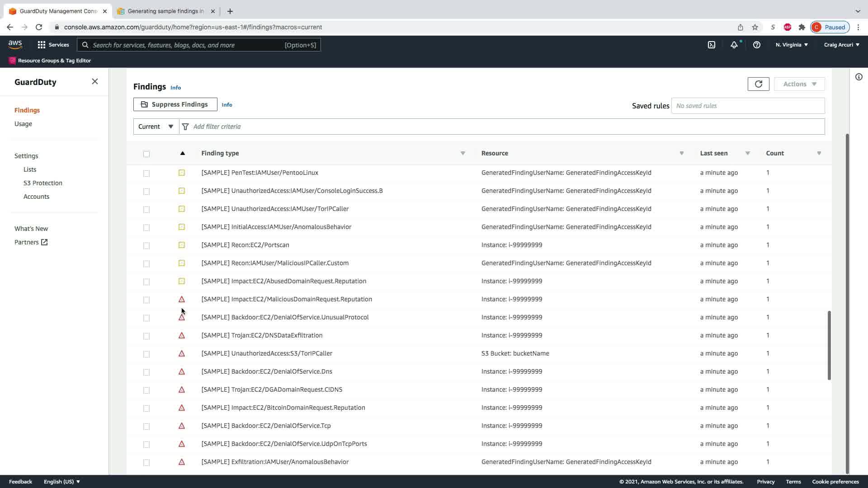Open the S3 Protection settings link
Image resolution: width=868 pixels, height=488 pixels.
point(43,183)
